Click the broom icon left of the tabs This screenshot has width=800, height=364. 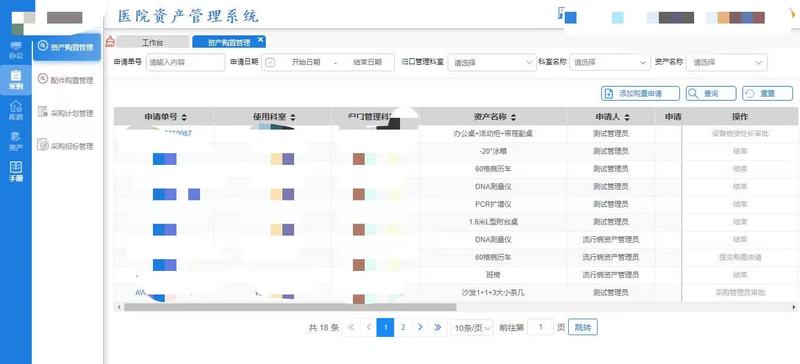pyautogui.click(x=110, y=42)
